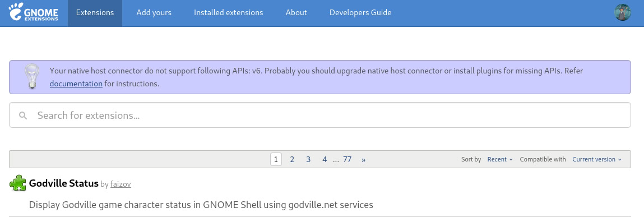Viewport: 644px width, 217px height.
Task: Click the GNOME Extensions logo
Action: point(33,12)
